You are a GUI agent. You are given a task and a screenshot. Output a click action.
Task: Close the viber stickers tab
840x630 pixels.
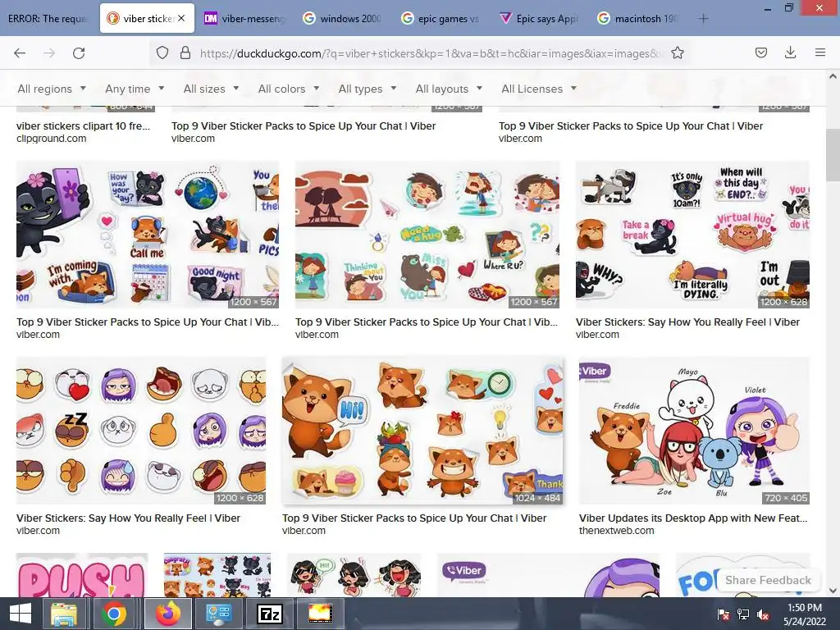point(181,18)
